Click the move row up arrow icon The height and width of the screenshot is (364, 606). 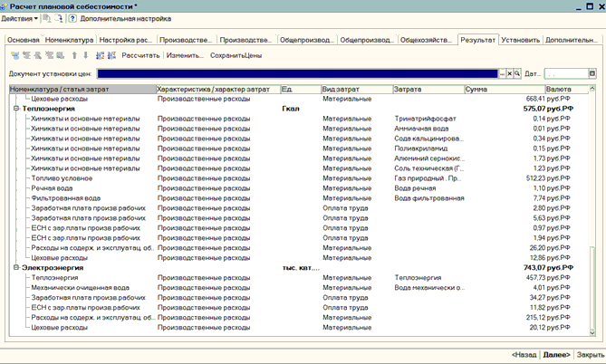click(x=73, y=55)
